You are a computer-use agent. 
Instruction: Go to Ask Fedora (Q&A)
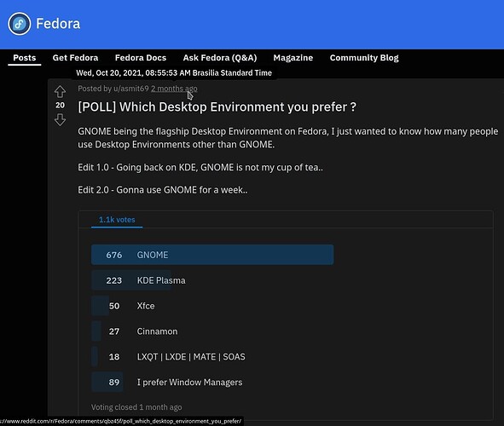pyautogui.click(x=220, y=58)
